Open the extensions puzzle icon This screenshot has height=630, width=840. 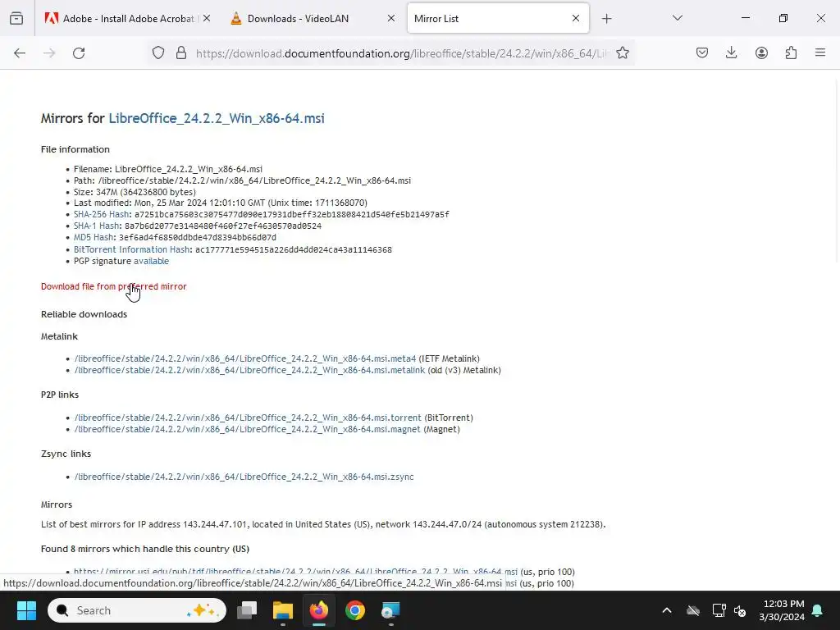click(x=791, y=53)
